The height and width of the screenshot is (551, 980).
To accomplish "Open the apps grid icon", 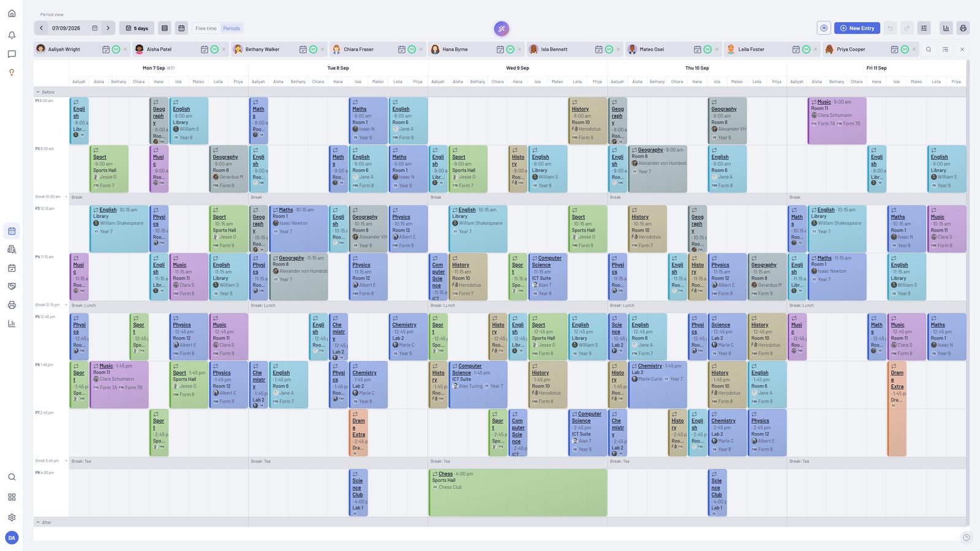I will (12, 497).
